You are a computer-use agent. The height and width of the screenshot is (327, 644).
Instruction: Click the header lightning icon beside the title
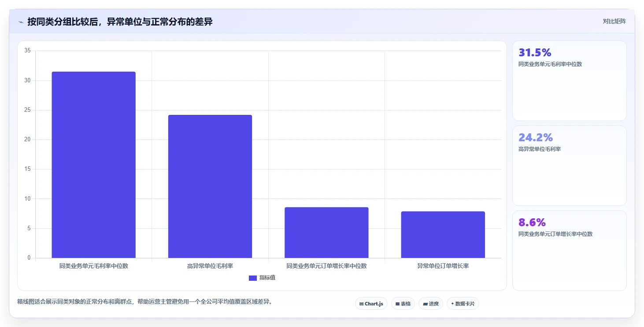(x=21, y=22)
